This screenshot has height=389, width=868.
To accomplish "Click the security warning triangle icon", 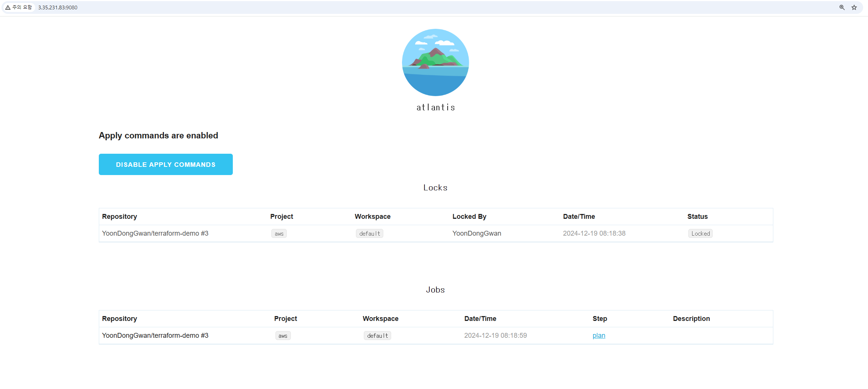I will click(8, 7).
